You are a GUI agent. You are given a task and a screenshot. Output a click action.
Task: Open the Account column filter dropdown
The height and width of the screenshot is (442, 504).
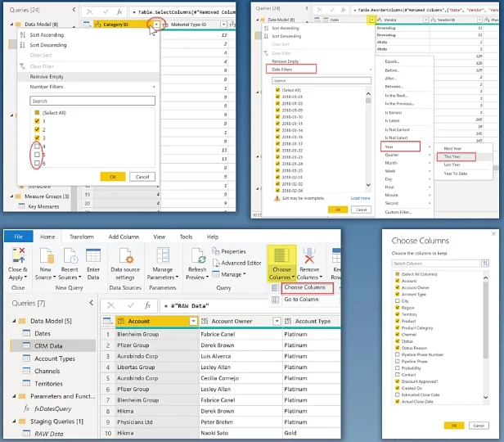[x=193, y=321]
